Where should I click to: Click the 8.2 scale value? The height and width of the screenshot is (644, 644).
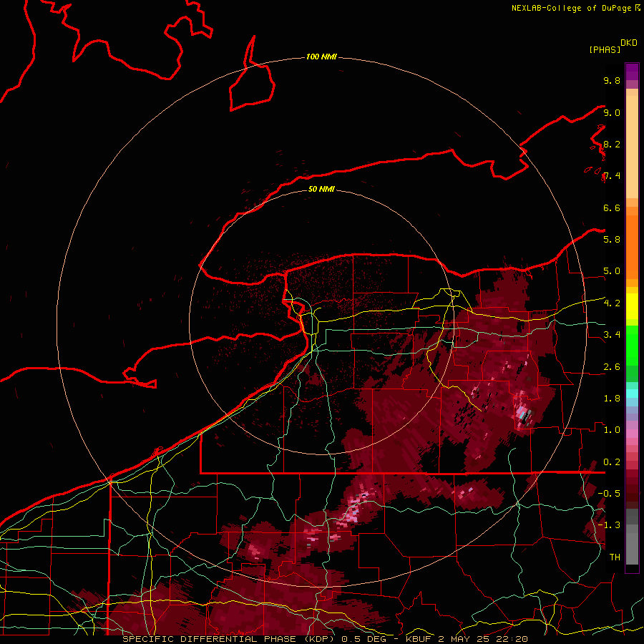click(612, 145)
